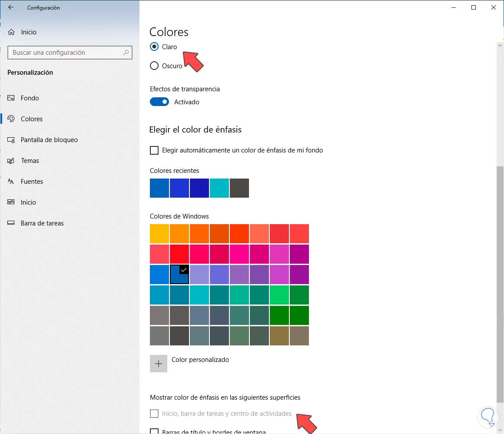Minimize the Configuración window
Image resolution: width=504 pixels, height=434 pixels.
click(454, 7)
